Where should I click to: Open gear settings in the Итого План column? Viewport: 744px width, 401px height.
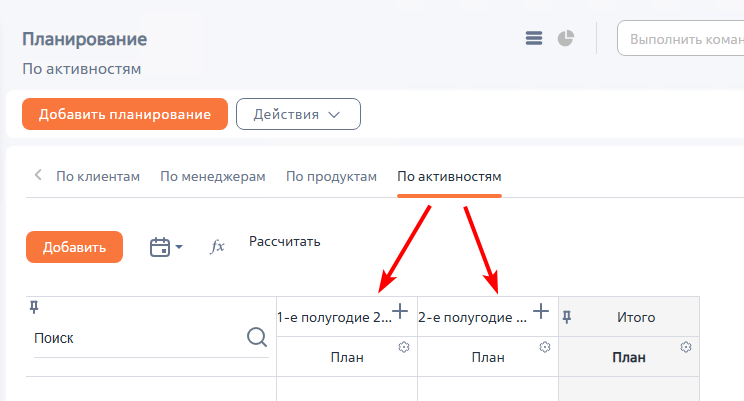pos(686,347)
